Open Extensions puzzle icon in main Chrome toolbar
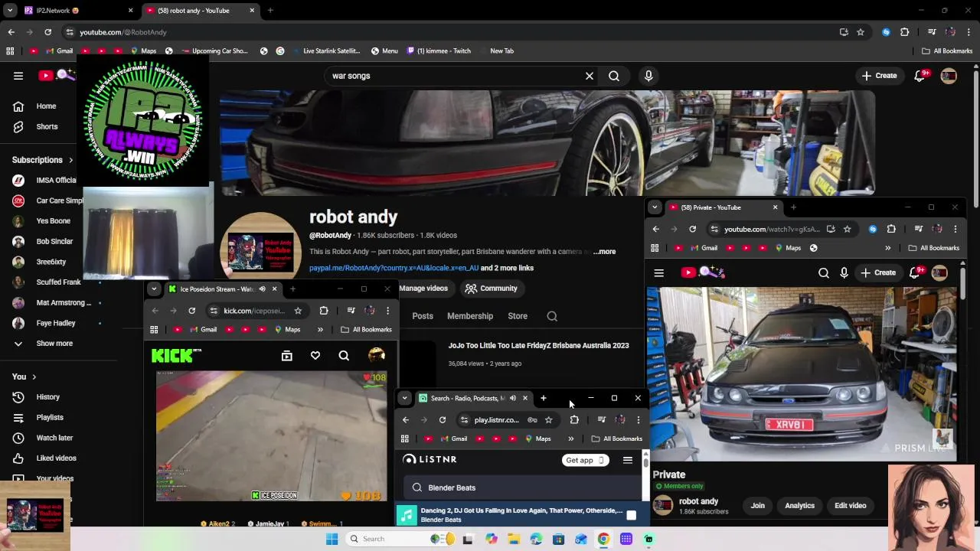 click(905, 32)
